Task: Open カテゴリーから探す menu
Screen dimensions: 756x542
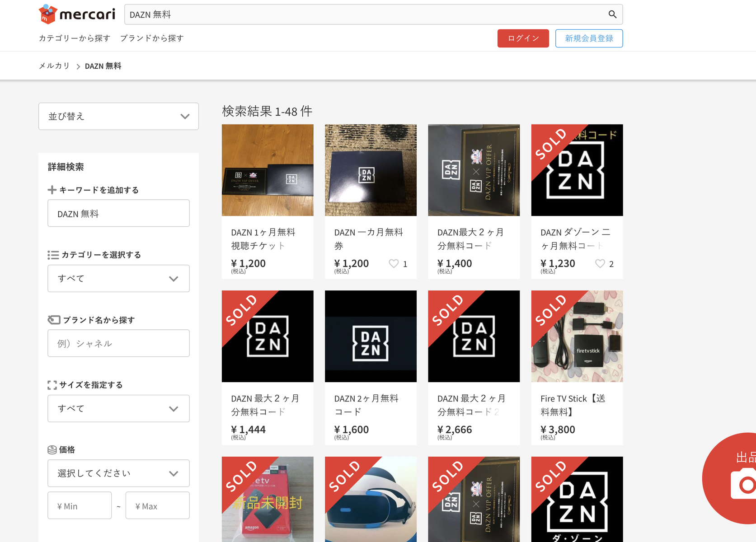Action: coord(75,38)
